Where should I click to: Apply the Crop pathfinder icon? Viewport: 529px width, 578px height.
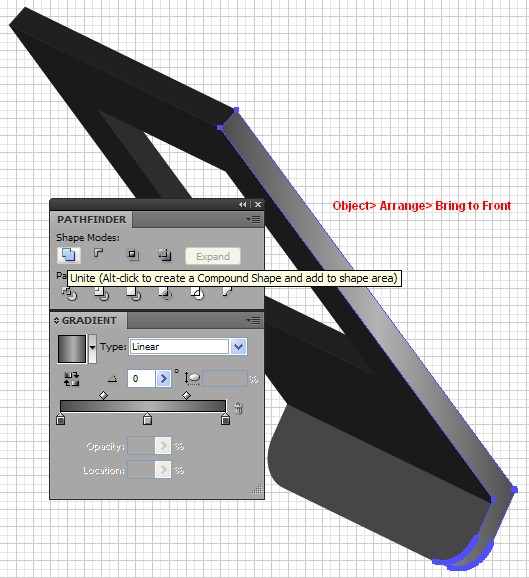[165, 294]
